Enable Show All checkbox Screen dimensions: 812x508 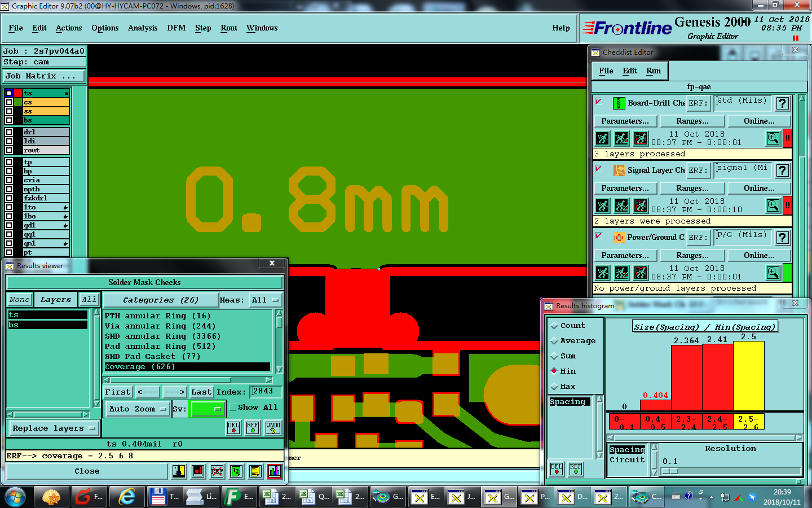pos(233,407)
